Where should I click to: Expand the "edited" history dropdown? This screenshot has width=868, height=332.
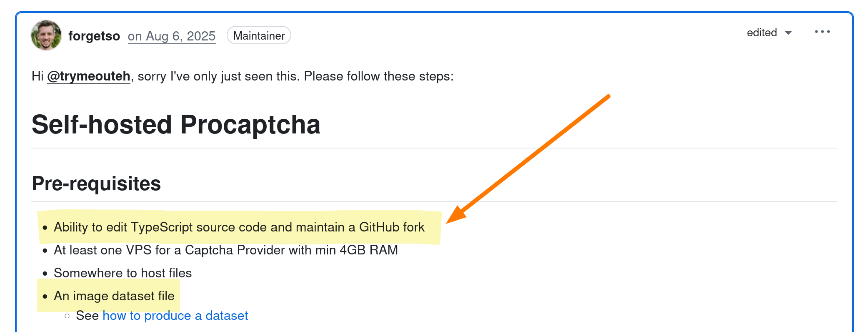click(x=769, y=33)
